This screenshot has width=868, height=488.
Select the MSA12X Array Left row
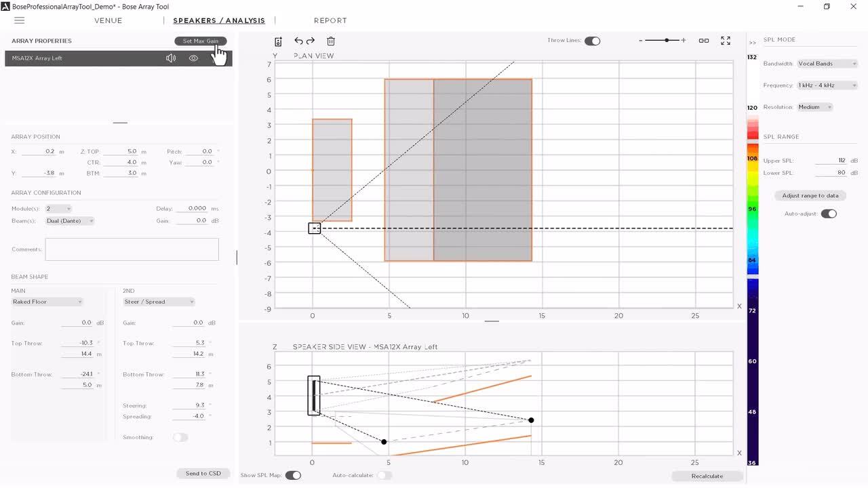click(x=119, y=58)
